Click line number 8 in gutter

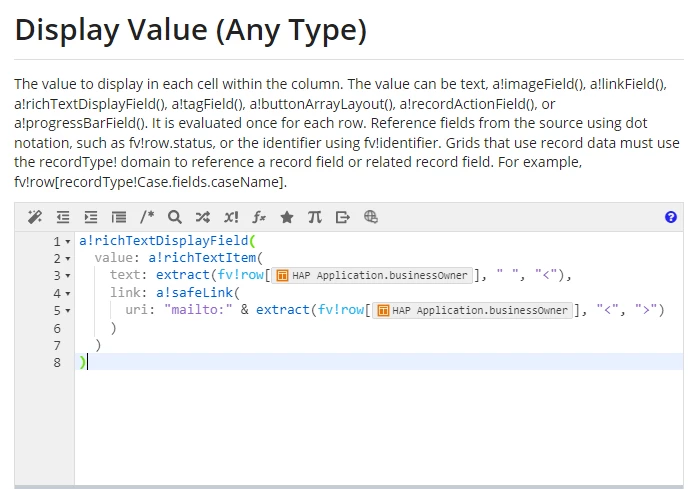click(x=57, y=363)
